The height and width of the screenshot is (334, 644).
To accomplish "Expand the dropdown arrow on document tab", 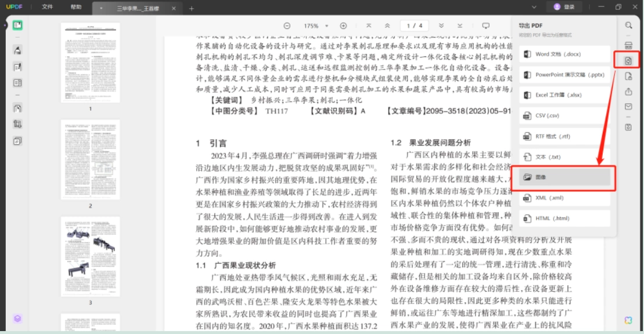I will [101, 8].
